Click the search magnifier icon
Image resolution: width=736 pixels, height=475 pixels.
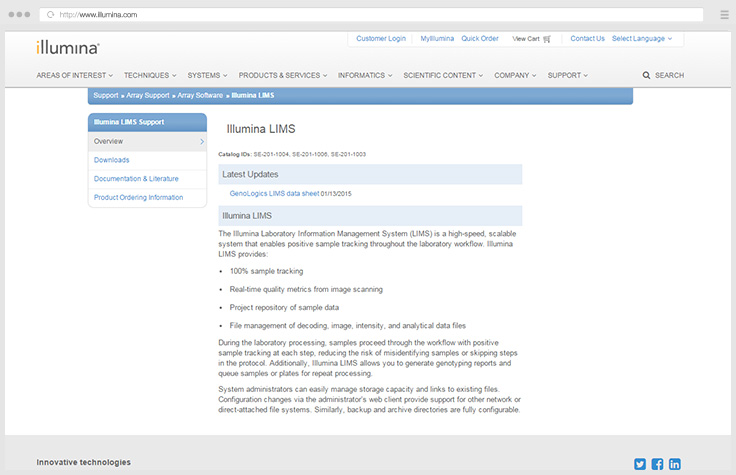click(x=646, y=75)
